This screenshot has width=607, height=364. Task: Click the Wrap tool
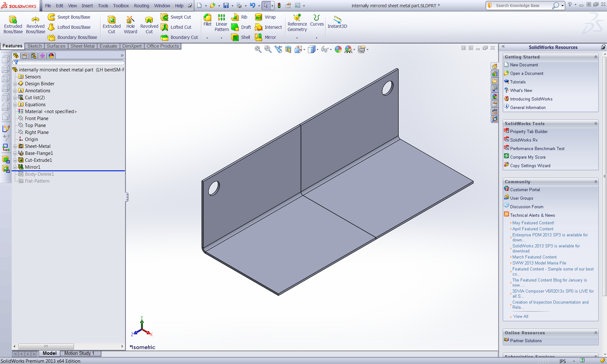pyautogui.click(x=265, y=17)
